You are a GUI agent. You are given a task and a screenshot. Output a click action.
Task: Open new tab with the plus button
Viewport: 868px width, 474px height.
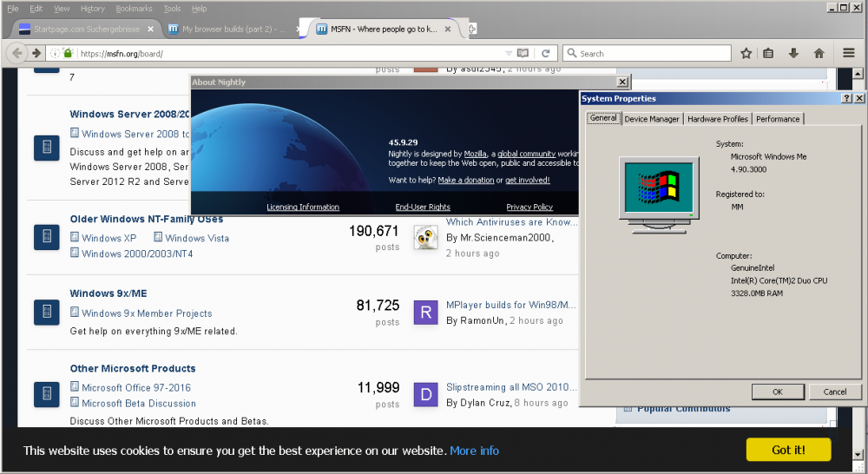coord(472,29)
